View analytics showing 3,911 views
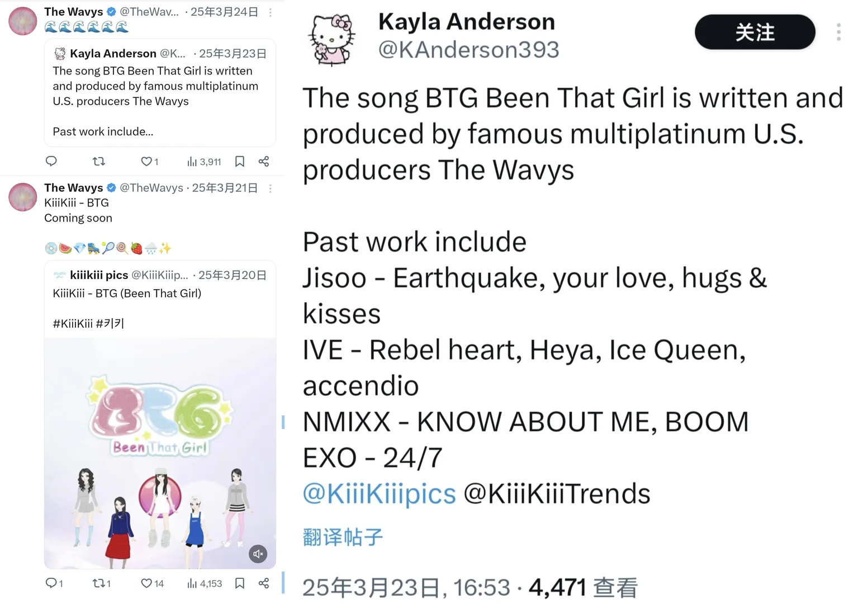The image size is (868, 604). pyautogui.click(x=204, y=162)
